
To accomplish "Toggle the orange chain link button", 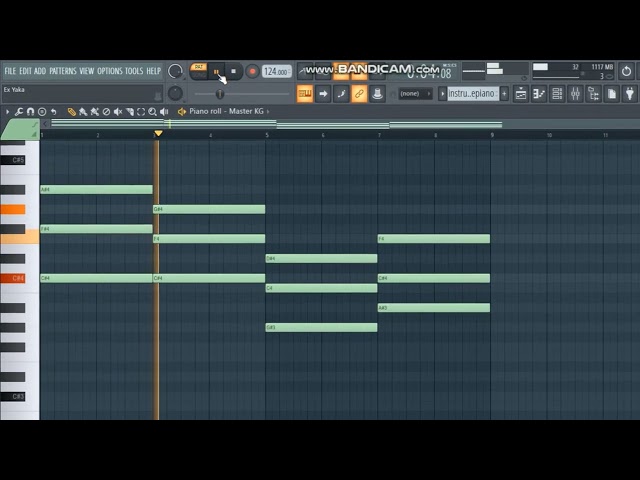I will (x=359, y=94).
